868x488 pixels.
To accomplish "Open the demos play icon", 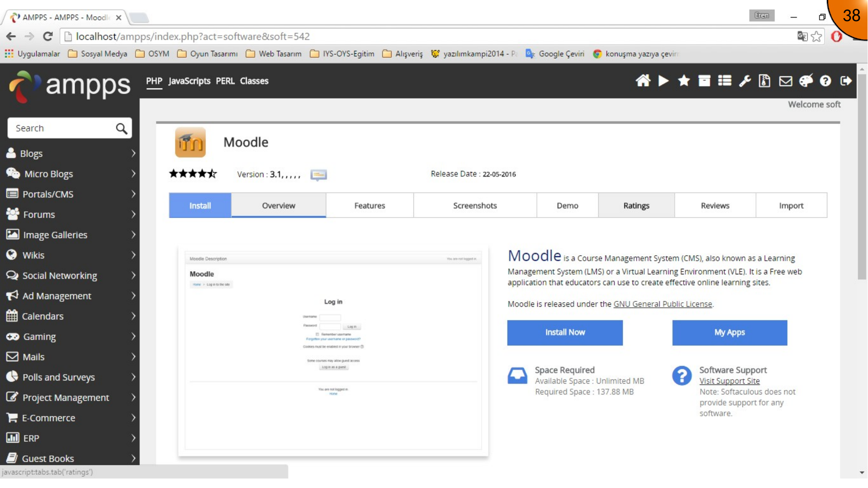I will (663, 81).
